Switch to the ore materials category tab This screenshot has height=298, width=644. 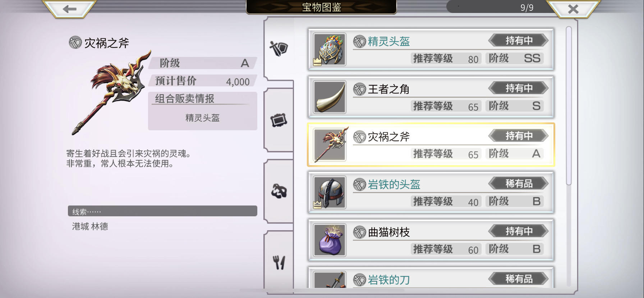(x=279, y=191)
